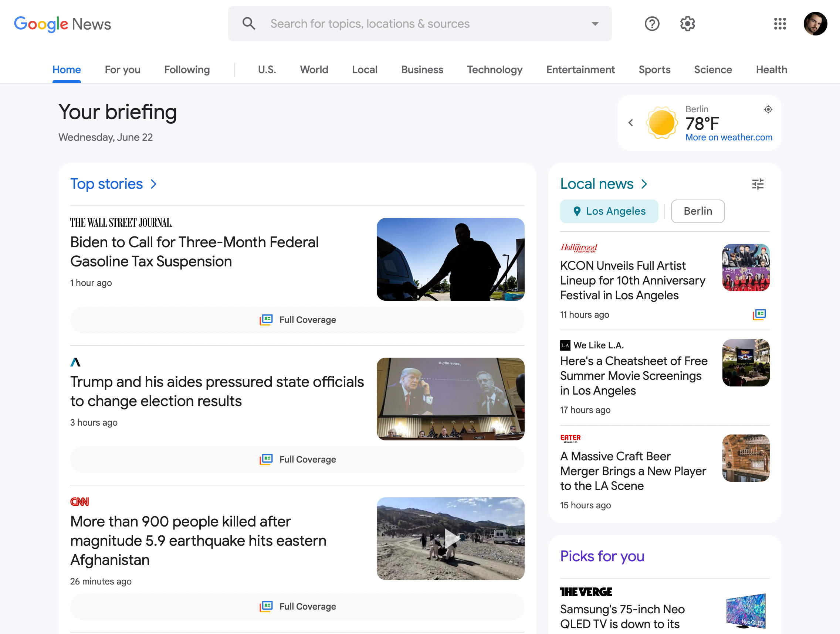Image resolution: width=840 pixels, height=634 pixels.
Task: Open the Samsung Neo QLED TV headline
Action: pyautogui.click(x=622, y=616)
